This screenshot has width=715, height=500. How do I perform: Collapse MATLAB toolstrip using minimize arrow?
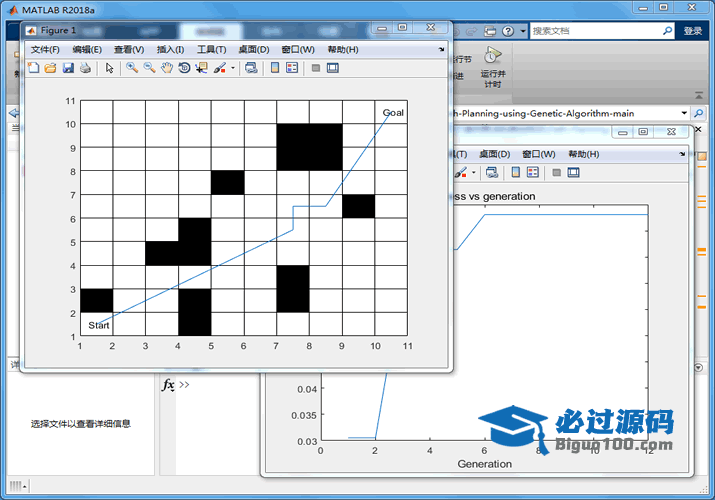point(699,95)
